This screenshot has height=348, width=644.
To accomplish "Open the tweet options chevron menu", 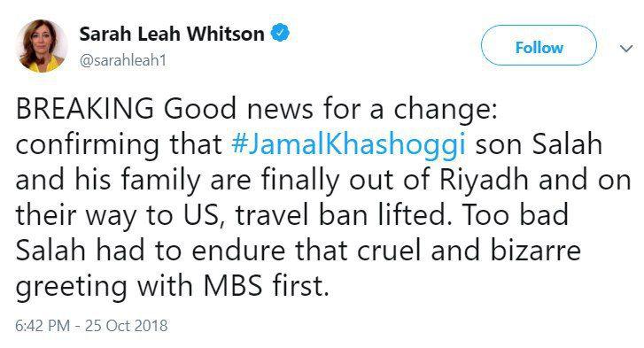I will [x=626, y=49].
